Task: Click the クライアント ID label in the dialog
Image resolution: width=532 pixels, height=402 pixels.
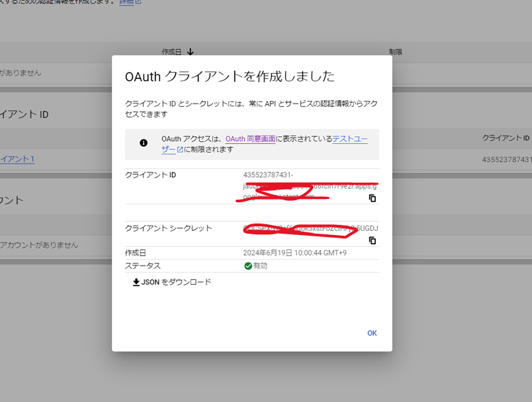Action: (150, 175)
